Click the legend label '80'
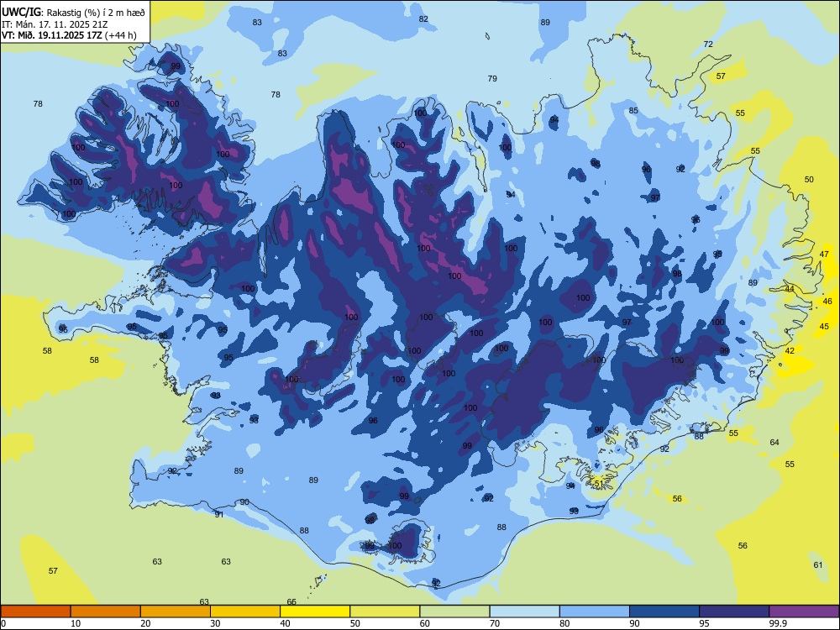Image resolution: width=840 pixels, height=630 pixels. [564, 623]
